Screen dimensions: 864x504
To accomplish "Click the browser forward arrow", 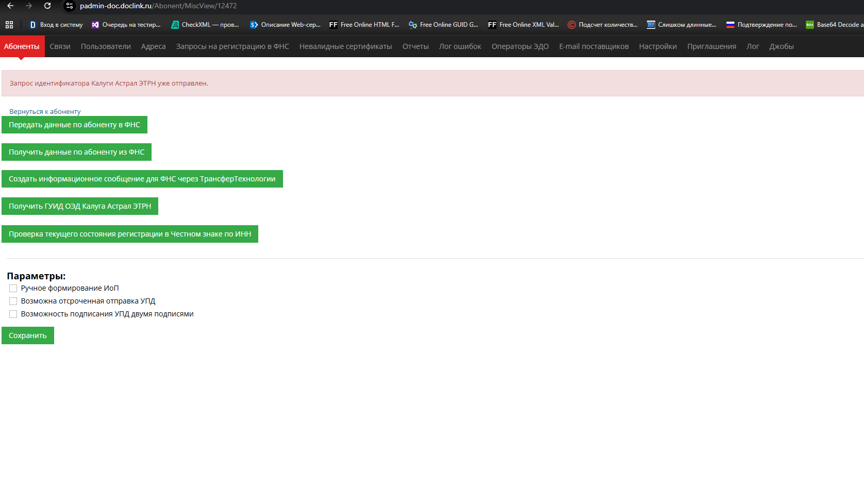I will pyautogui.click(x=29, y=6).
